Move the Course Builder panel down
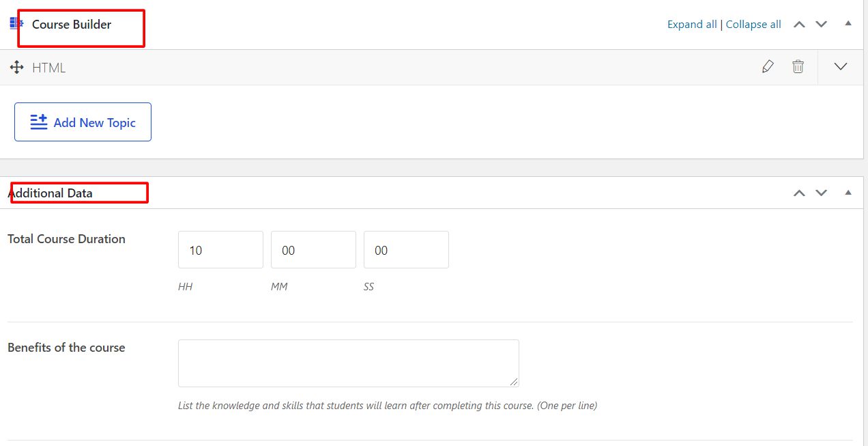This screenshot has width=868, height=446. [821, 25]
